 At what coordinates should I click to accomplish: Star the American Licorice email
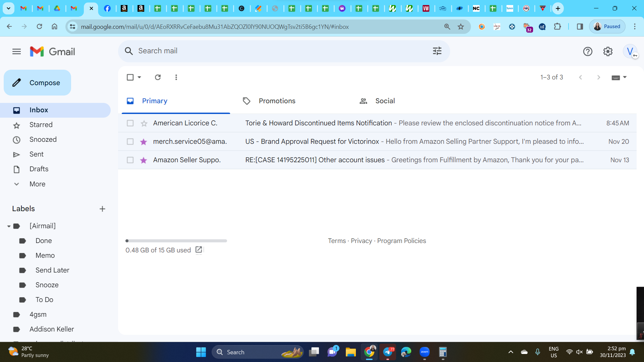tap(144, 124)
